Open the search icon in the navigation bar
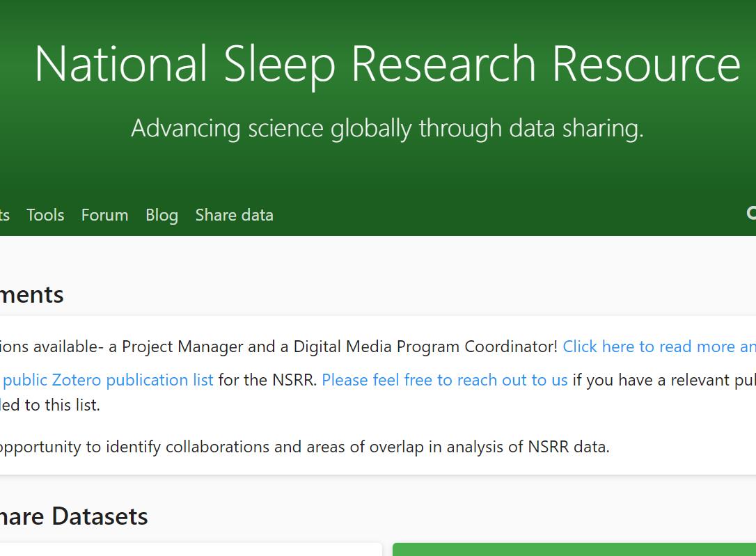This screenshot has height=556, width=756. tap(752, 215)
